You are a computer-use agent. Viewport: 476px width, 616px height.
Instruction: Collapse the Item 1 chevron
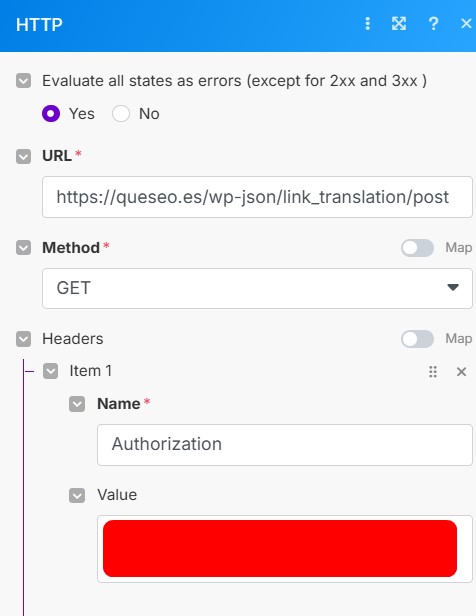[51, 371]
